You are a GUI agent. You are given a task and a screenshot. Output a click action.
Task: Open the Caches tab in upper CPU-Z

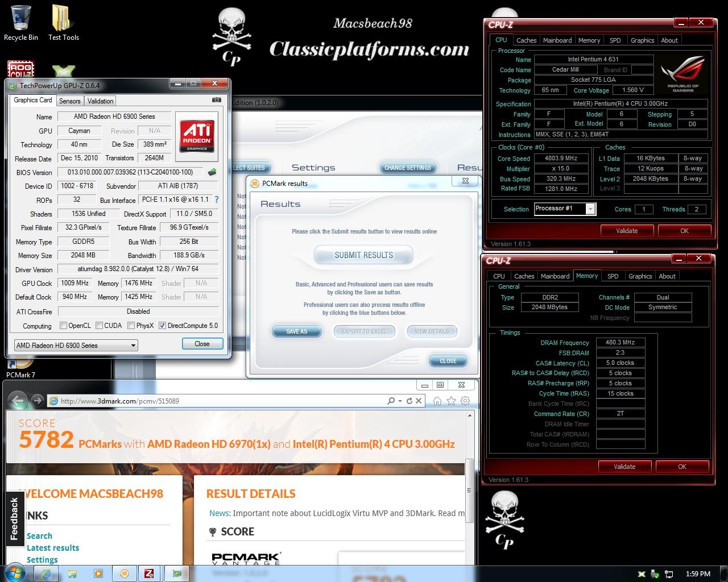[x=527, y=40]
